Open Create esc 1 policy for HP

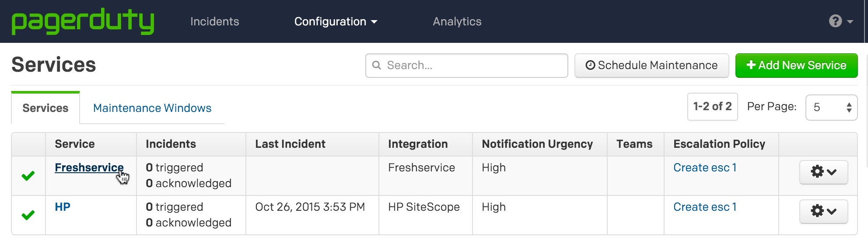pyautogui.click(x=705, y=207)
